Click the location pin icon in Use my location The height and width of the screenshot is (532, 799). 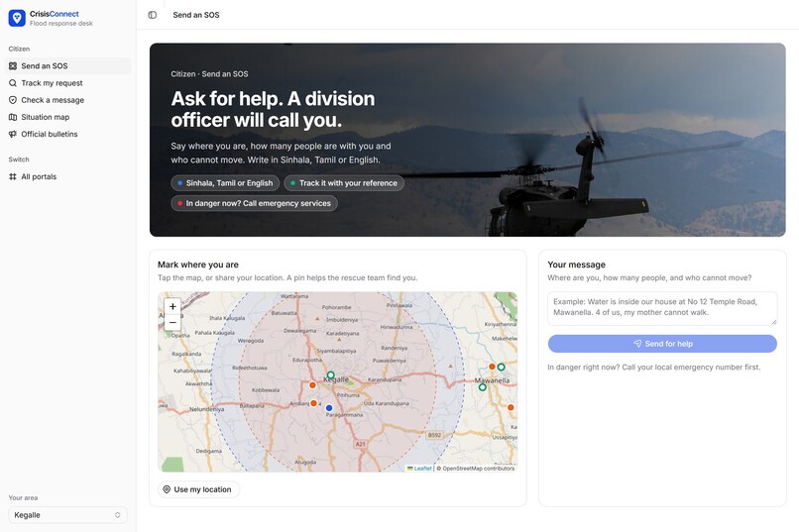(x=167, y=489)
